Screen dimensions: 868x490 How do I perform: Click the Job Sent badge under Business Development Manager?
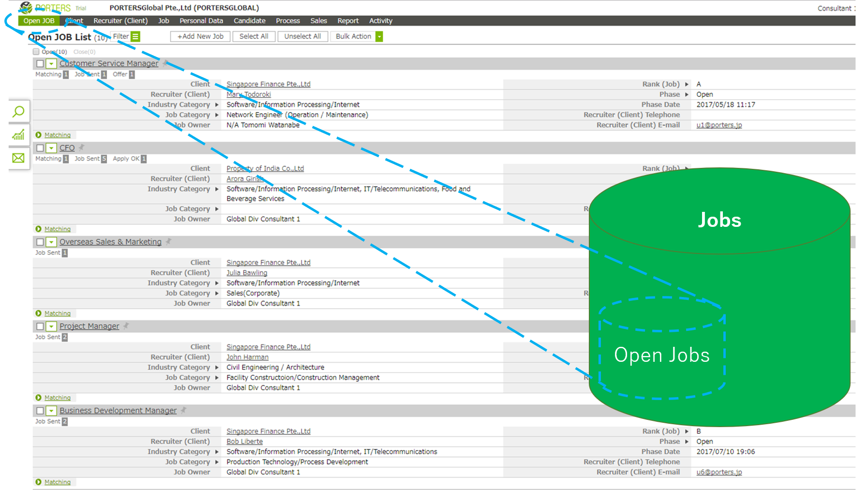coord(65,422)
